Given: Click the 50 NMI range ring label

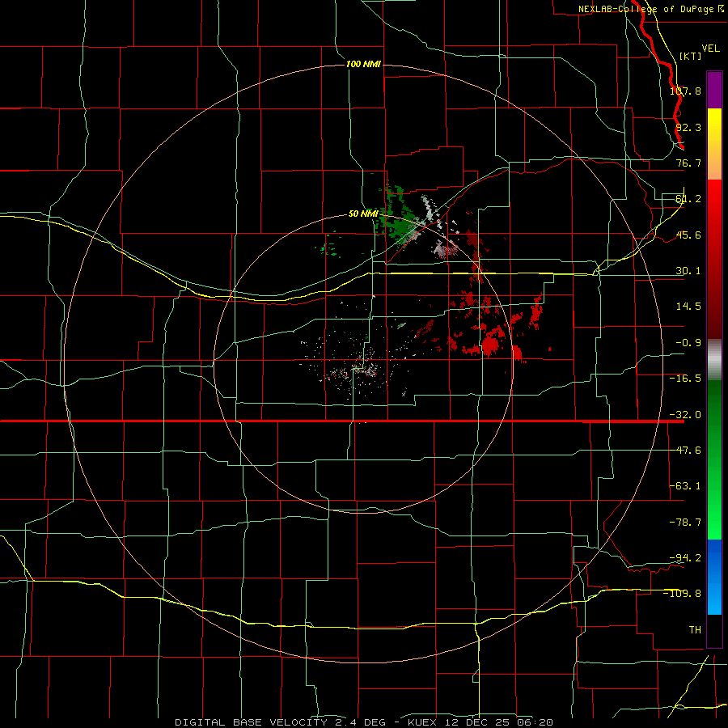Looking at the screenshot, I should (363, 214).
